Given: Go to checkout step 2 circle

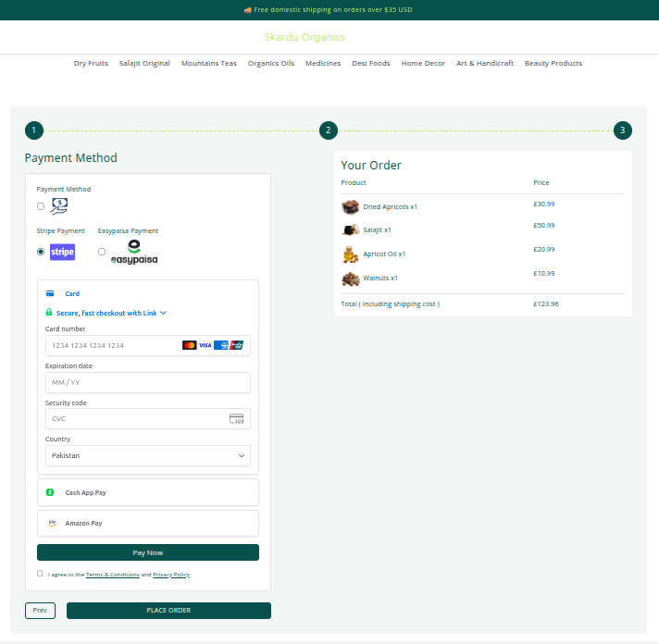Looking at the screenshot, I should 328,130.
